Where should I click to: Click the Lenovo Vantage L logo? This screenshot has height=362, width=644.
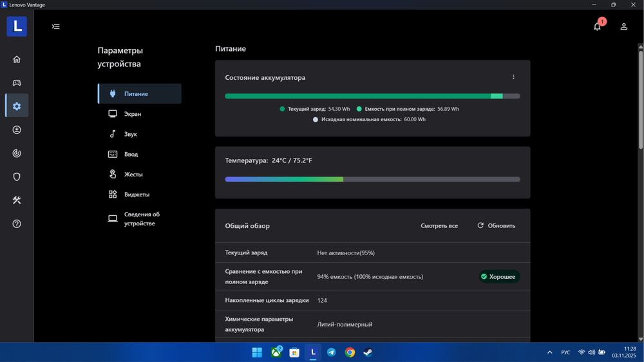[17, 26]
